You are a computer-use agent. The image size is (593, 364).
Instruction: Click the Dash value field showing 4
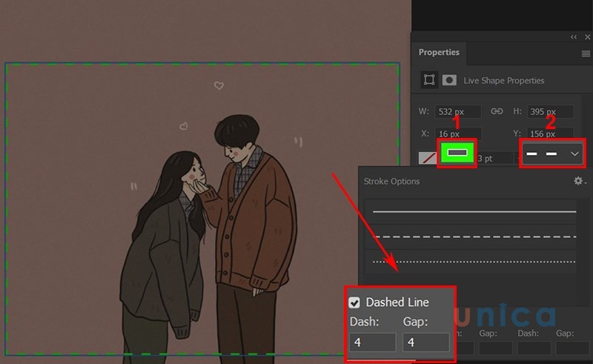(373, 343)
